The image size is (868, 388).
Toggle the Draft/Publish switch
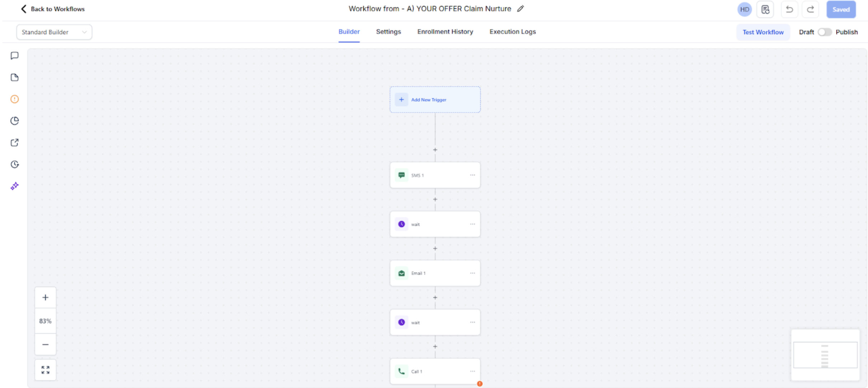click(825, 32)
